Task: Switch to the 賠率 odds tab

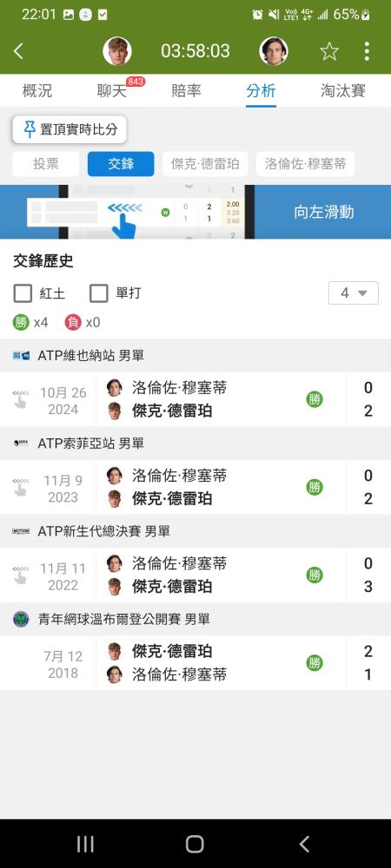Action: (186, 91)
